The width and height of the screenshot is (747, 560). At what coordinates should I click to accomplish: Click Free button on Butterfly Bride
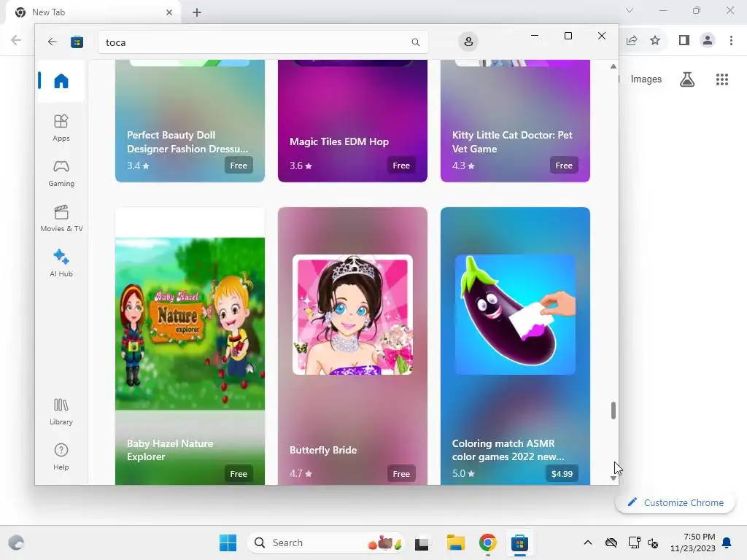(x=401, y=474)
